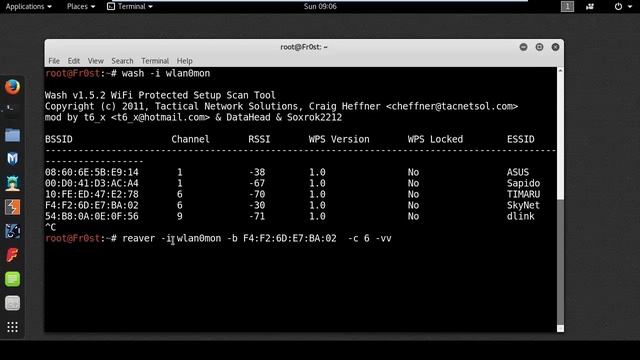Click BSSID 54:B8:0A:0E:0F:56 row
640x360 pixels.
[x=92, y=216]
